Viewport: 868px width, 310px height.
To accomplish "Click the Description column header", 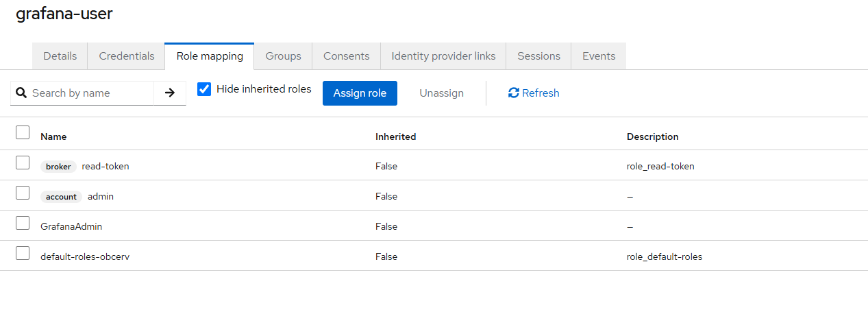I will click(x=652, y=136).
